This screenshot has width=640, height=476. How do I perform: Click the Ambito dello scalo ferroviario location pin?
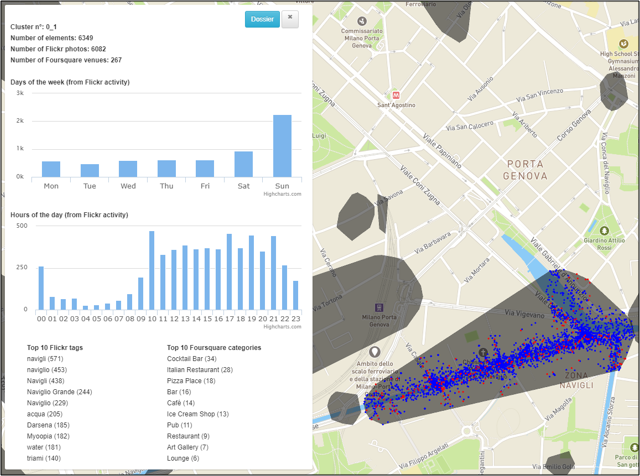374,353
